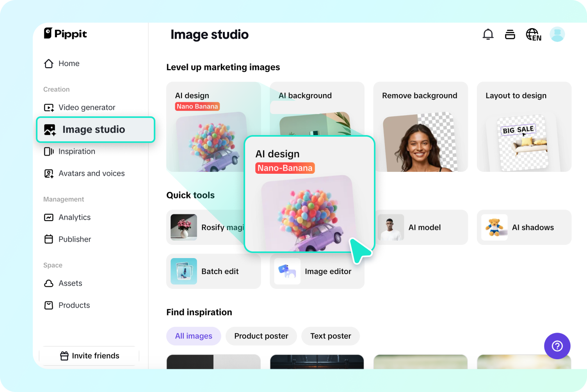
Task: Open the Remove background tool card
Action: click(420, 127)
